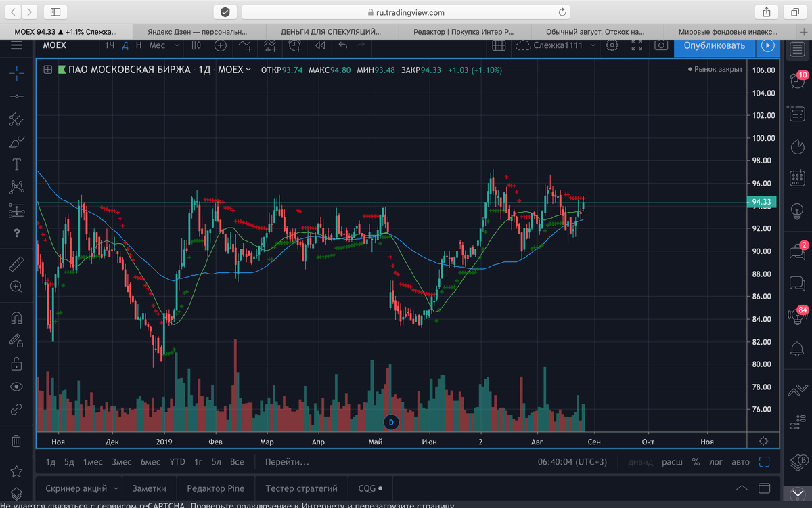Image resolution: width=812 pixels, height=508 pixels.
Task: Click the compare or add symbol plus
Action: click(220, 45)
